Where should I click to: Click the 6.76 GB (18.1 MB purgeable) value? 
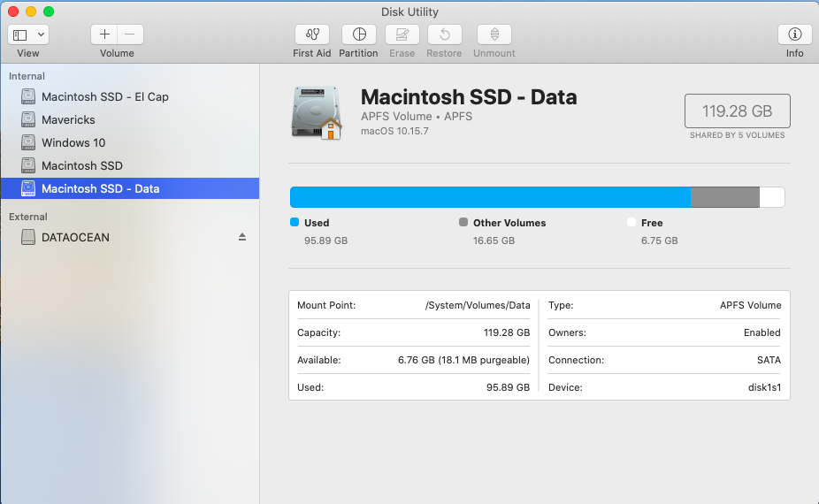(463, 360)
